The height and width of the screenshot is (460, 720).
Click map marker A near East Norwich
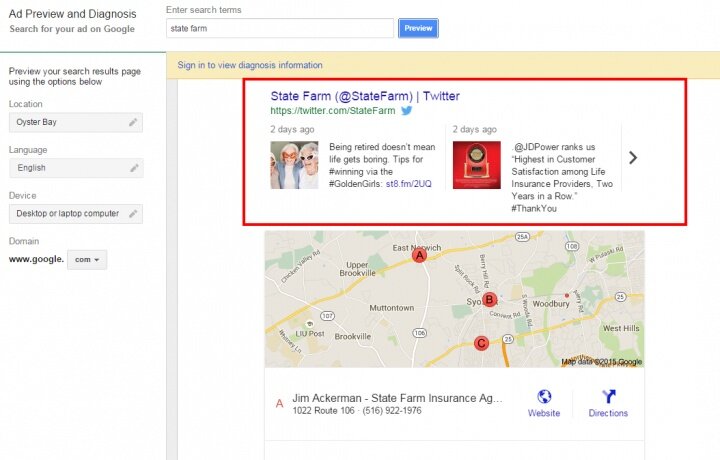coord(419,255)
